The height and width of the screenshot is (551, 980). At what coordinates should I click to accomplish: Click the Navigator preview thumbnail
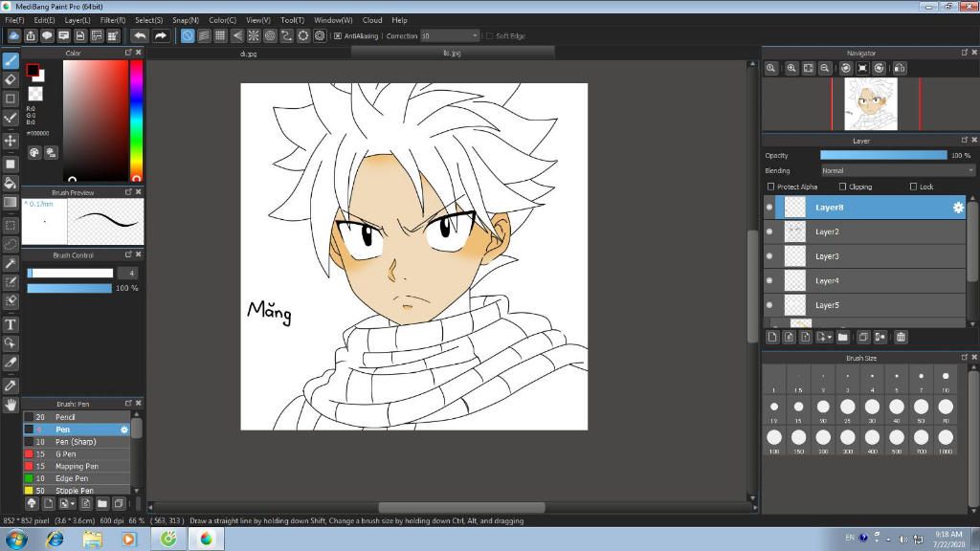coord(871,103)
